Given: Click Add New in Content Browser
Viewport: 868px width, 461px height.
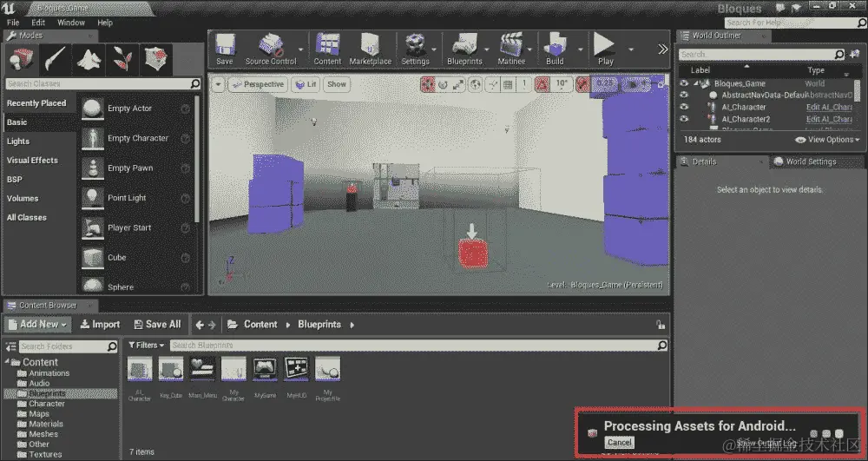Looking at the screenshot, I should coord(38,325).
